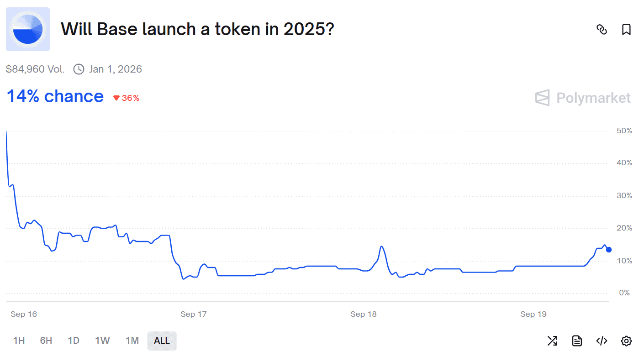The image size is (644, 362).
Task: Open the comparison shuffle icon below the chart
Action: click(552, 341)
